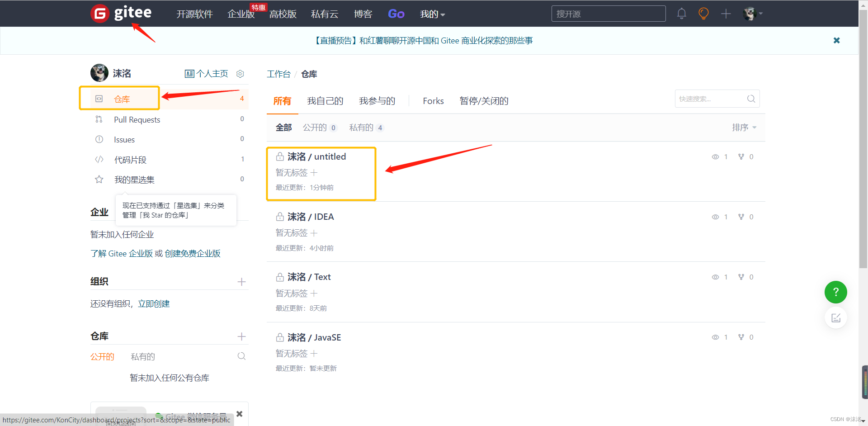Open the Go link in navigation
The width and height of the screenshot is (868, 426).
point(396,14)
